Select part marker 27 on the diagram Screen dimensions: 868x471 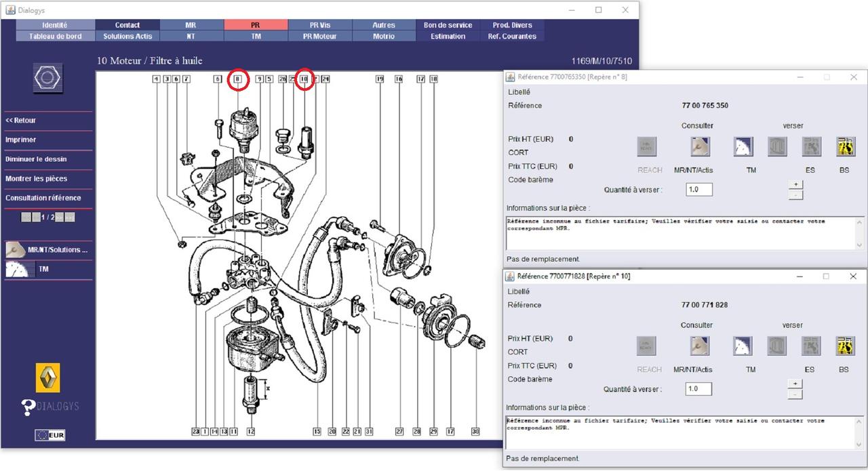click(399, 431)
